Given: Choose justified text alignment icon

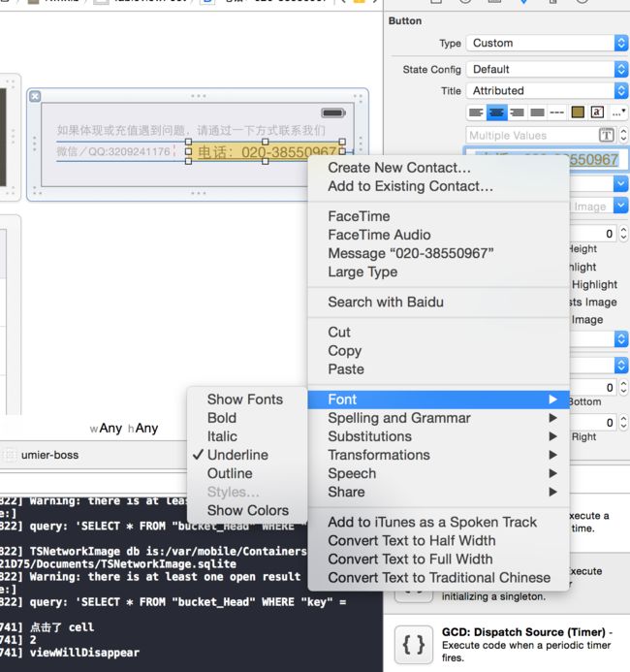Looking at the screenshot, I should point(537,112).
